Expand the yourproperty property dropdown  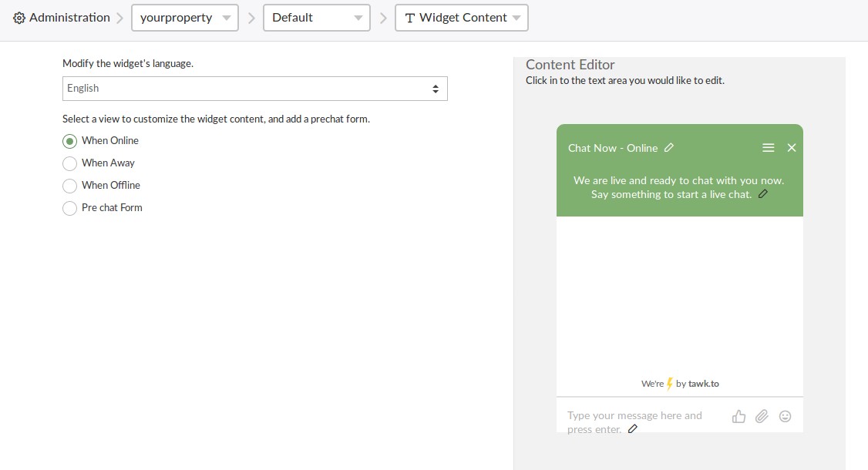point(185,18)
